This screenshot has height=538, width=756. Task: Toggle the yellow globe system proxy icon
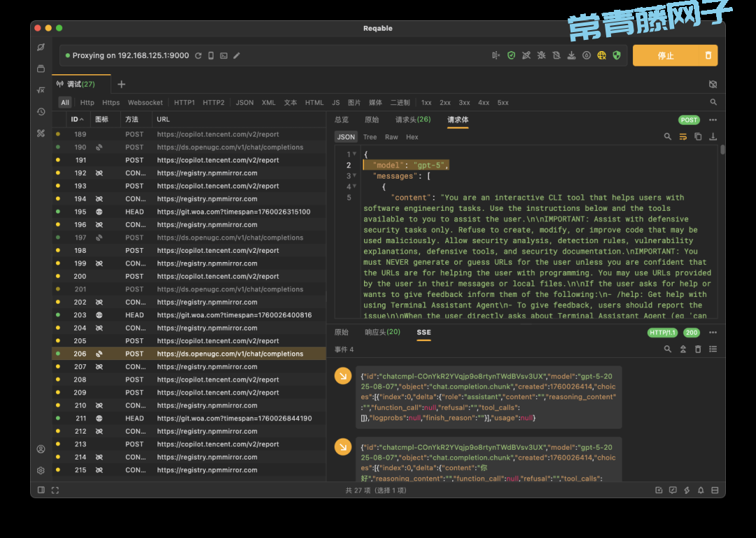[x=601, y=55]
